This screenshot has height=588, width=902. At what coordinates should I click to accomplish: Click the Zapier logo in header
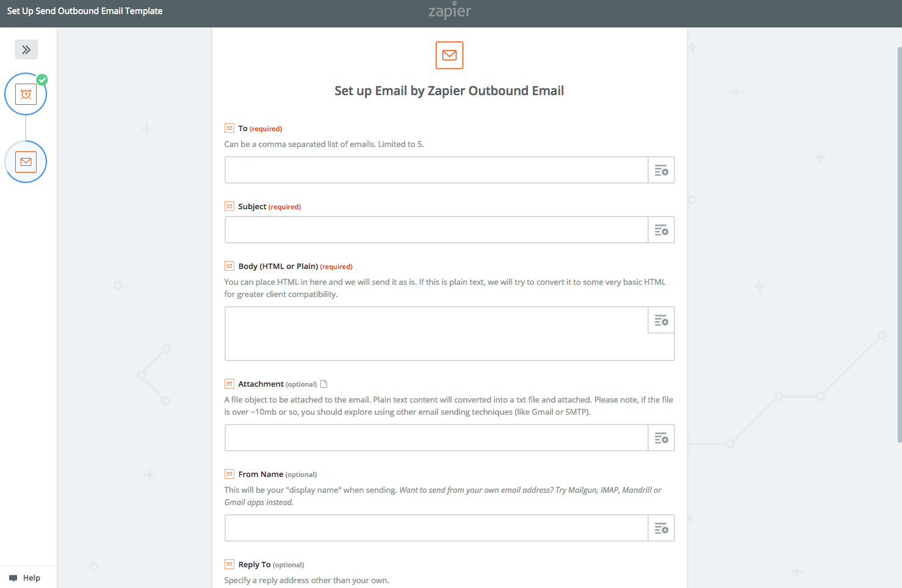(x=450, y=12)
